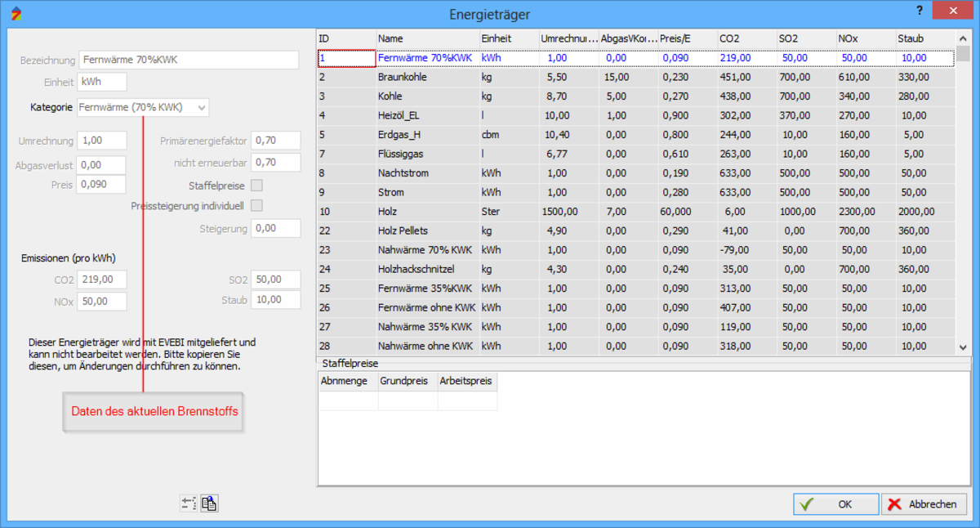Viewport: 980px width, 528px height.
Task: Click the Primärenergiefaktor input field
Action: point(275,141)
